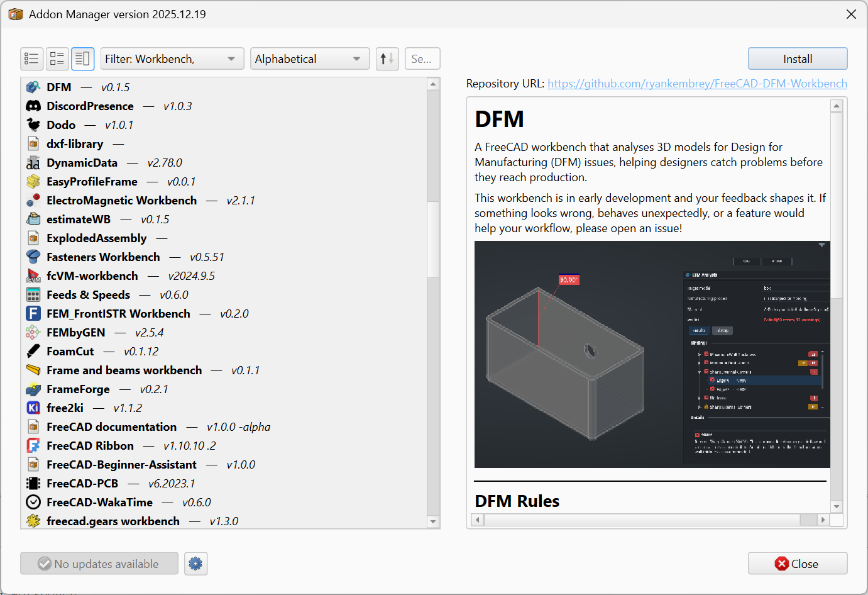Click scroll-up arrow of addon list
Screen dimensions: 868x595
pos(432,84)
